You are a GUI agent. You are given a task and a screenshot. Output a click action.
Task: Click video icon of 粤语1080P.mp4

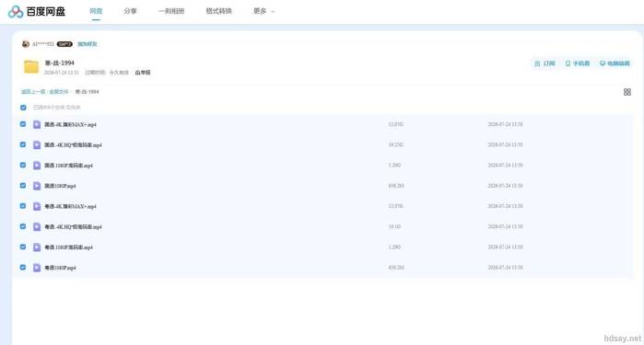[37, 268]
